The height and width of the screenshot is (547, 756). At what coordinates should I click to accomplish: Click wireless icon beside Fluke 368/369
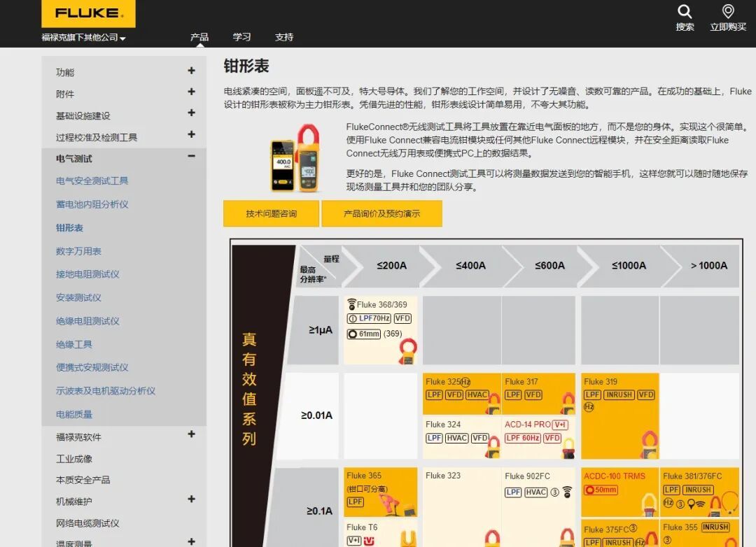(351, 304)
